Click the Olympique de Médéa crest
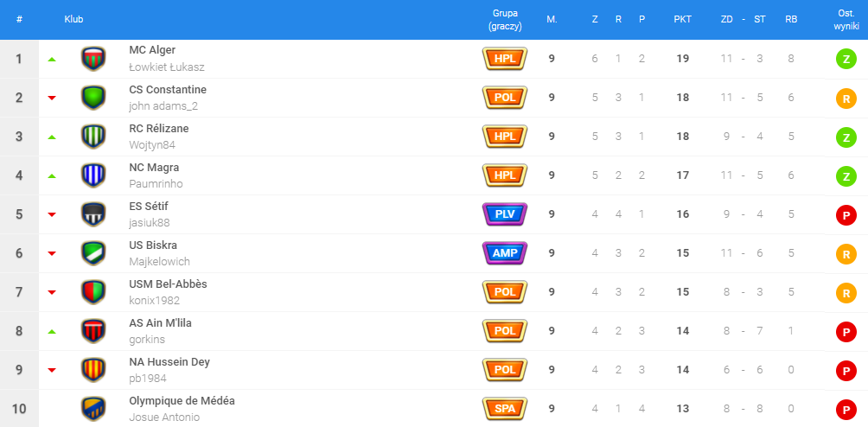The width and height of the screenshot is (868, 427). tap(93, 408)
